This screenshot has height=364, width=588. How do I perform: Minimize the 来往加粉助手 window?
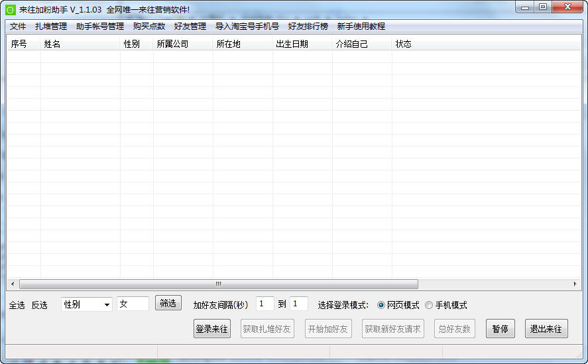click(525, 7)
